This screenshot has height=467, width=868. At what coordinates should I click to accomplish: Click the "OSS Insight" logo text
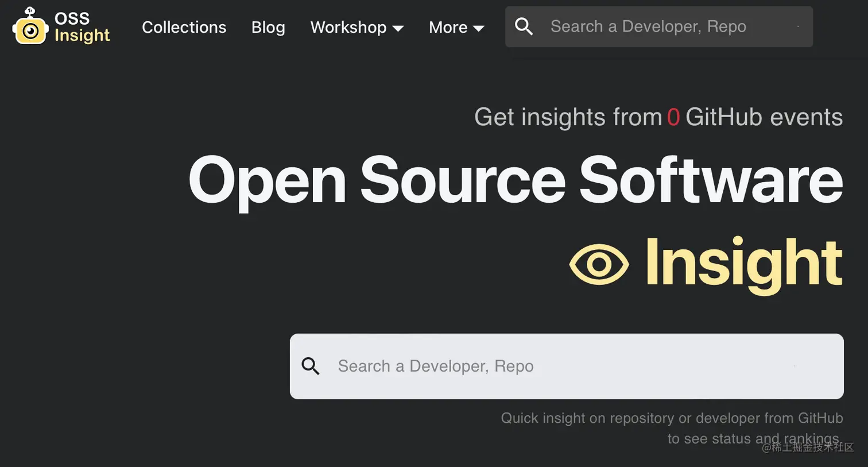coord(82,27)
